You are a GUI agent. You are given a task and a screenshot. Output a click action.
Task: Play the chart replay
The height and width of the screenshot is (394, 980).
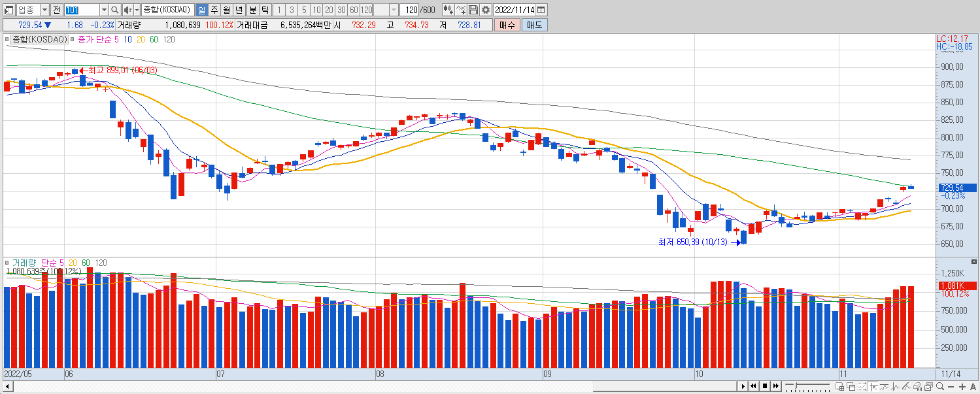pos(743,387)
